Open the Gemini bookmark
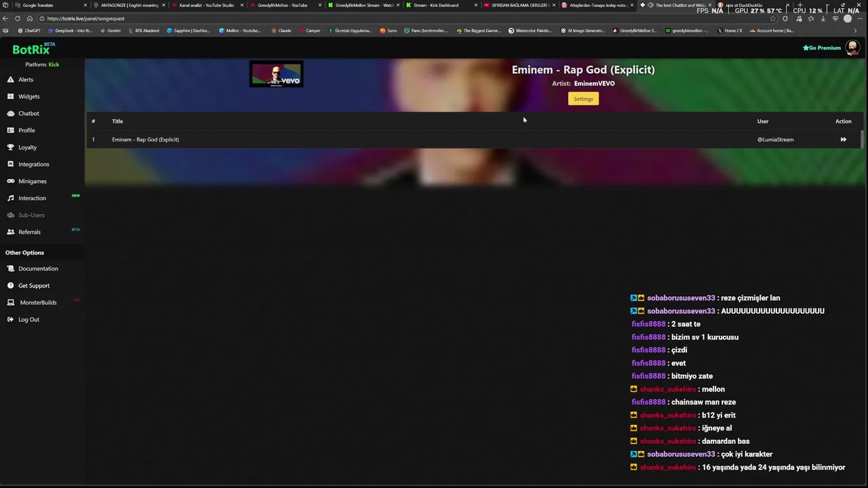This screenshot has height=488, width=868. [x=110, y=30]
